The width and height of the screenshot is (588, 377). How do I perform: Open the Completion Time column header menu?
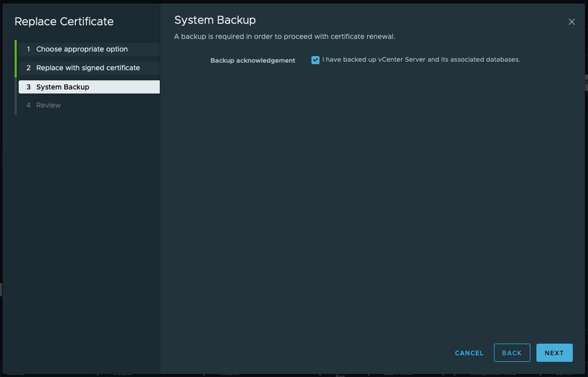pyautogui.click(x=493, y=374)
